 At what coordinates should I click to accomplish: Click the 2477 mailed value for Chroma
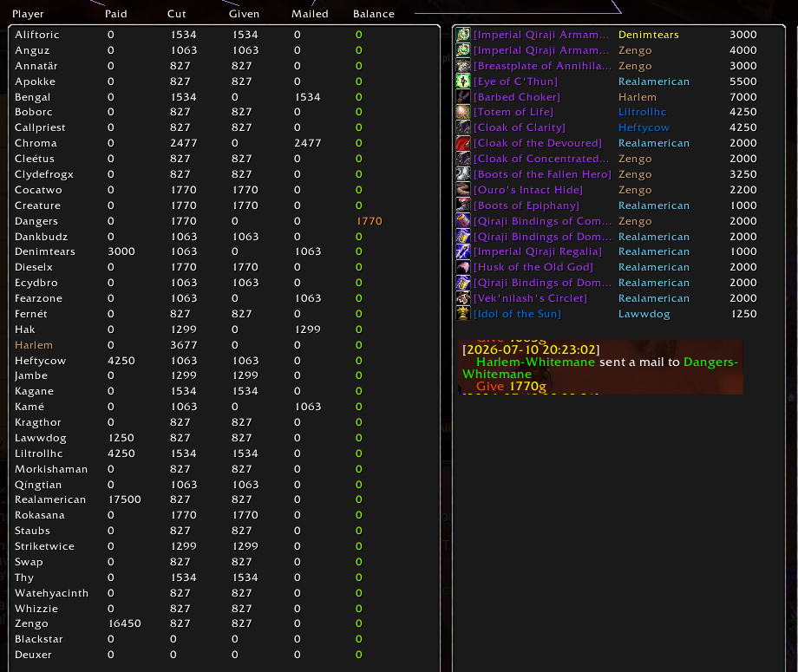point(307,143)
